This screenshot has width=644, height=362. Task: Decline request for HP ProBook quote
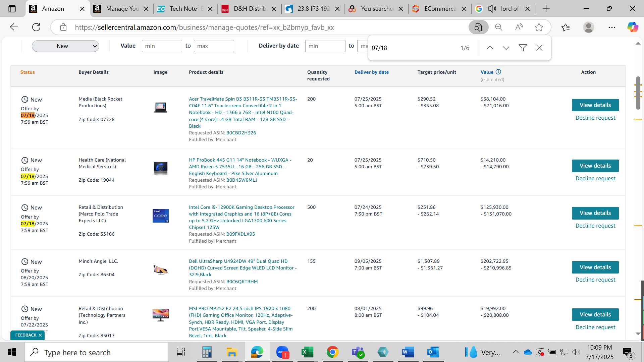tap(595, 178)
